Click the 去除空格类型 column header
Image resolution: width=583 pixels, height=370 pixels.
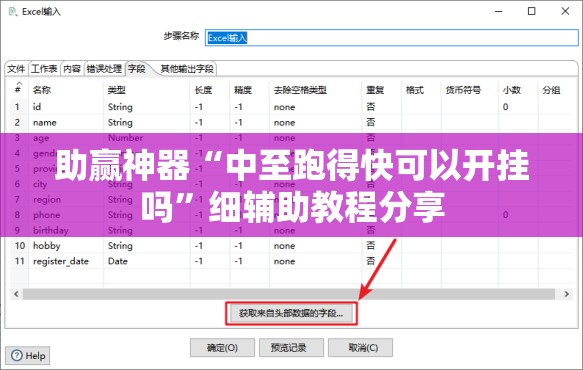click(x=300, y=90)
